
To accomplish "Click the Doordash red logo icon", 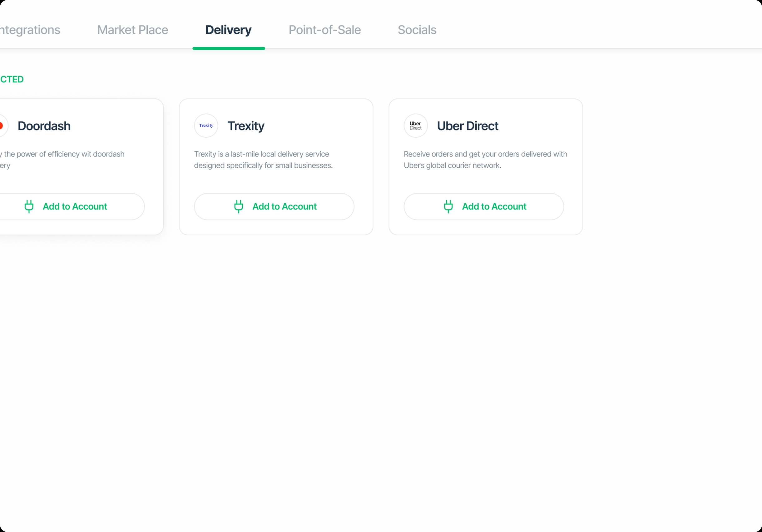I will [x=2, y=126].
